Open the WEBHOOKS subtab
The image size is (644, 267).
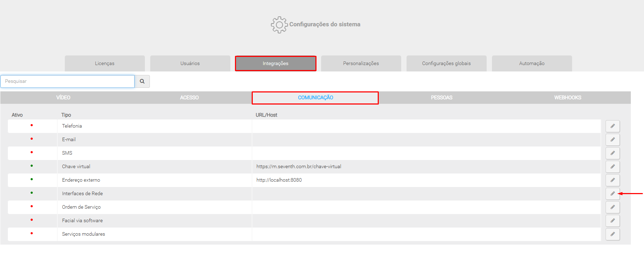[x=567, y=98]
